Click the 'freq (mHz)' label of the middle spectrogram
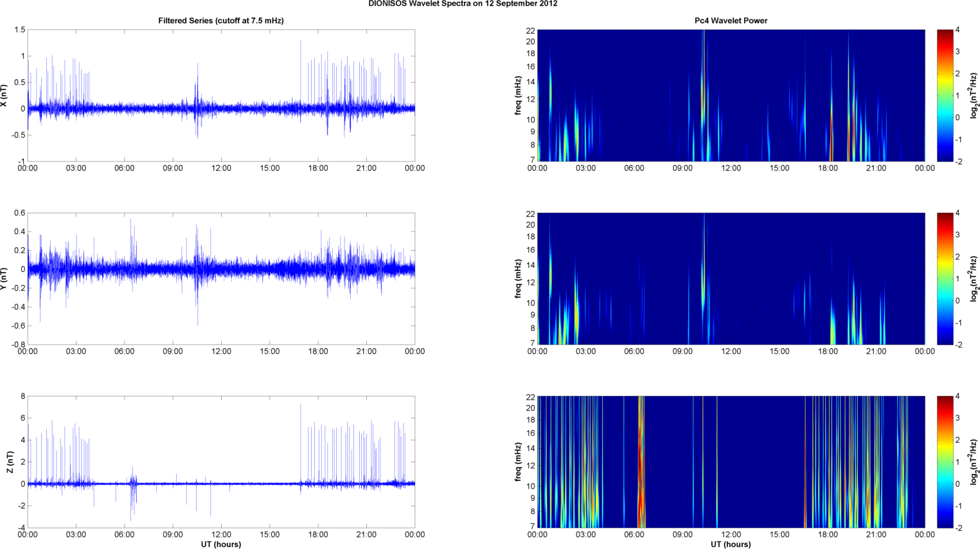Screen dimensions: 980x549 (518, 278)
